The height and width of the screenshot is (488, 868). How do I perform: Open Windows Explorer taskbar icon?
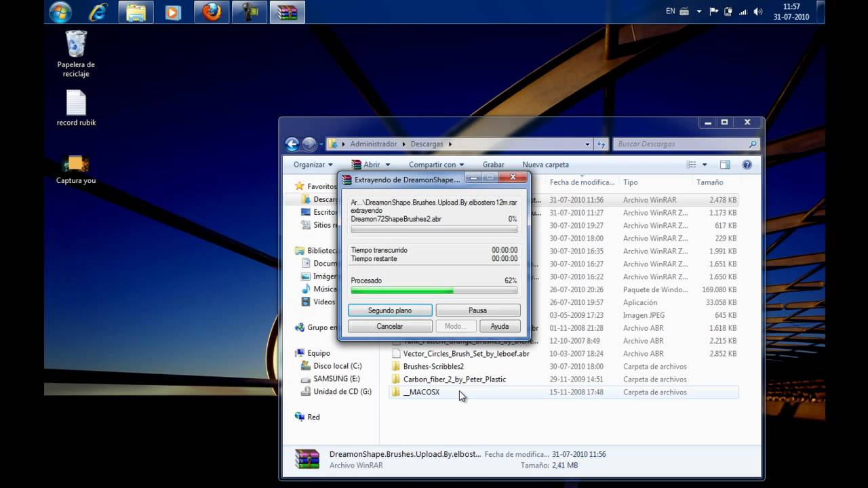coord(136,12)
